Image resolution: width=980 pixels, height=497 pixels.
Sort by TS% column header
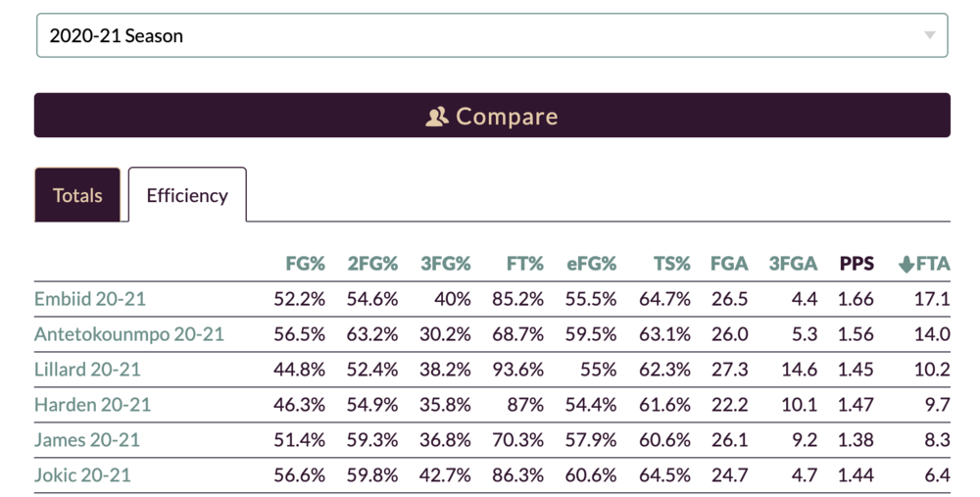tap(672, 264)
